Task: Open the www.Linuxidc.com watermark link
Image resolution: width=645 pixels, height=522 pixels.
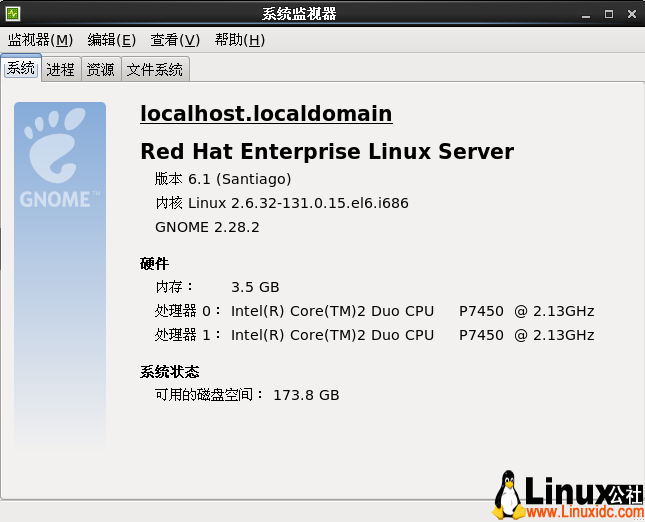Action: (x=583, y=512)
